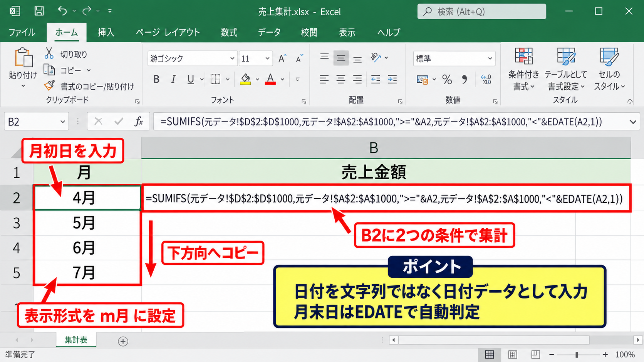The image size is (644, 362).
Task: Toggle Italic formatting
Action: point(173,79)
